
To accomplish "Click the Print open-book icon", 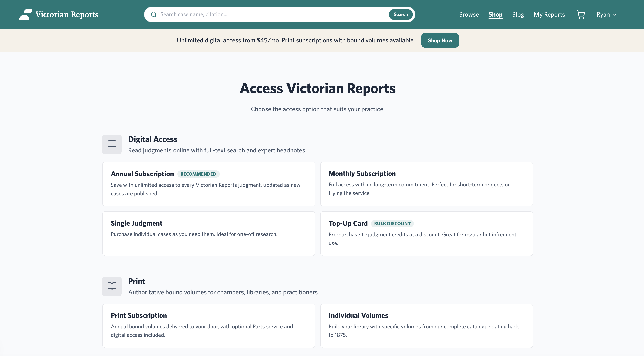I will (x=112, y=286).
